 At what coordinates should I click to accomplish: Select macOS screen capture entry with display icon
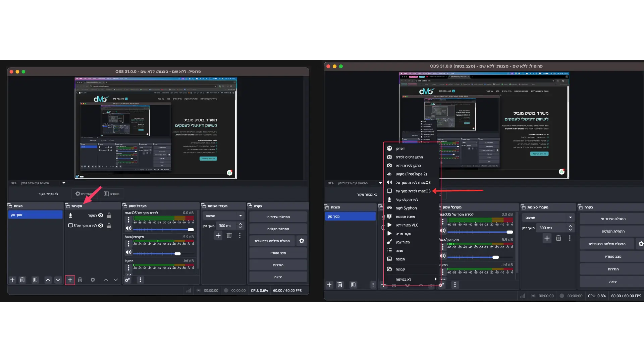(412, 191)
